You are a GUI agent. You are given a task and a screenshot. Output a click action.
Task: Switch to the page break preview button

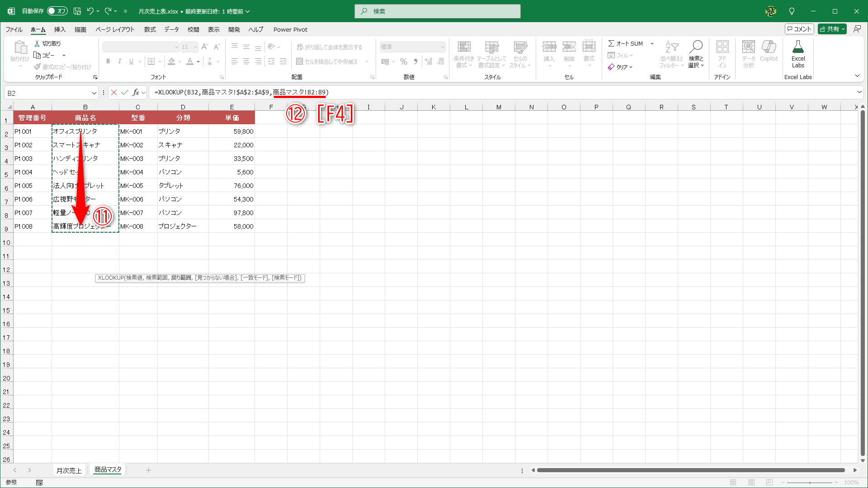click(769, 483)
